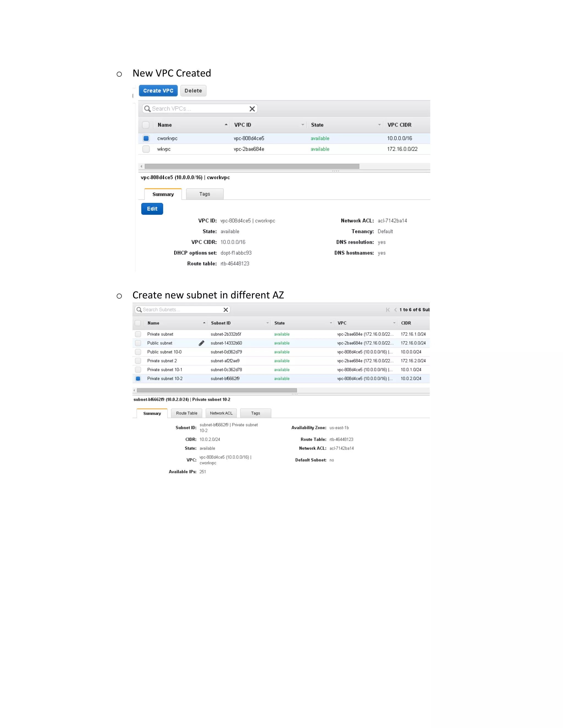Click subnet route table rtb-46448123
563x728 pixels.
[x=341, y=439]
